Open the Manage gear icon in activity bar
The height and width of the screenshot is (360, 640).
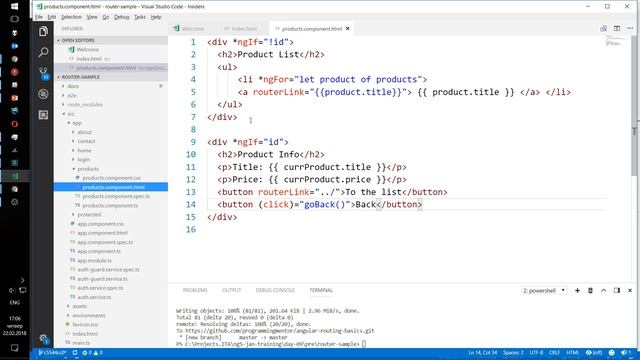pos(43,338)
